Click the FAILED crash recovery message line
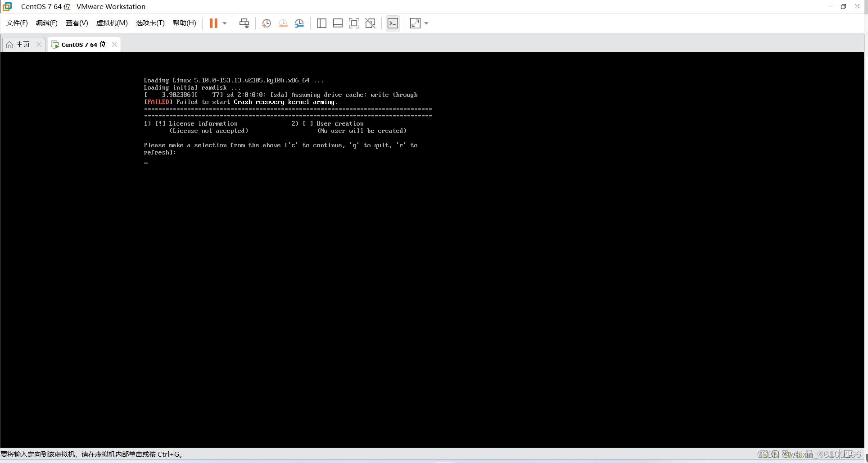Image resolution: width=868 pixels, height=463 pixels. coord(241,102)
